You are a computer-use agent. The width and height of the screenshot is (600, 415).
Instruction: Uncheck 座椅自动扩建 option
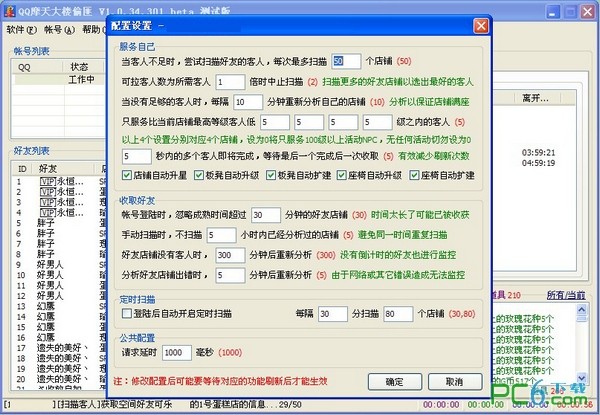[x=414, y=175]
